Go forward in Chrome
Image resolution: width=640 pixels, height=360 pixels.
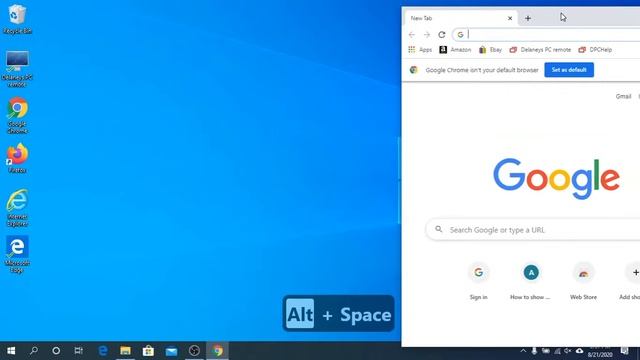427,35
